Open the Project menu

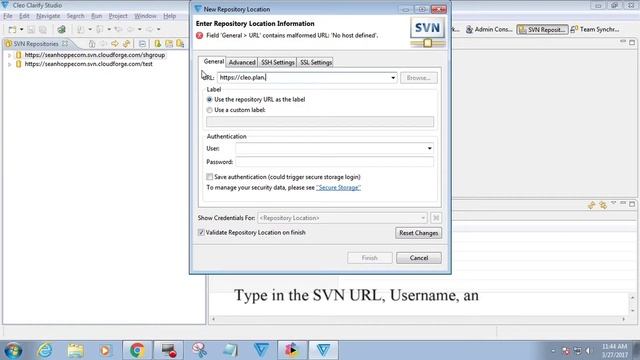118,16
